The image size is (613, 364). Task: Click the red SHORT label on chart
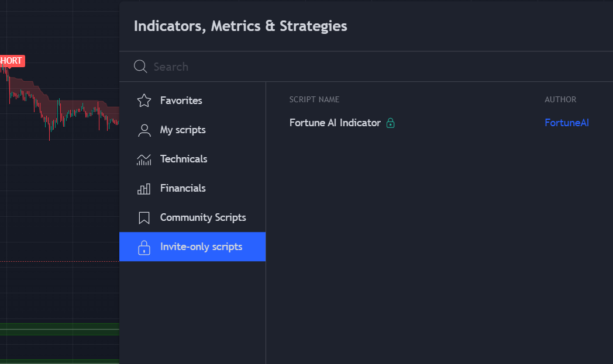click(12, 61)
